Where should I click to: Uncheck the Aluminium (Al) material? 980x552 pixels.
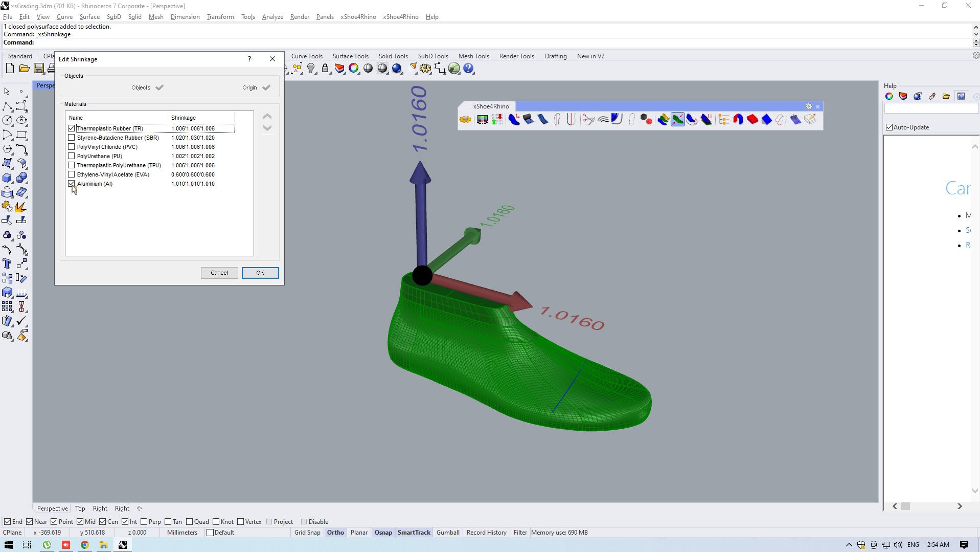(72, 184)
